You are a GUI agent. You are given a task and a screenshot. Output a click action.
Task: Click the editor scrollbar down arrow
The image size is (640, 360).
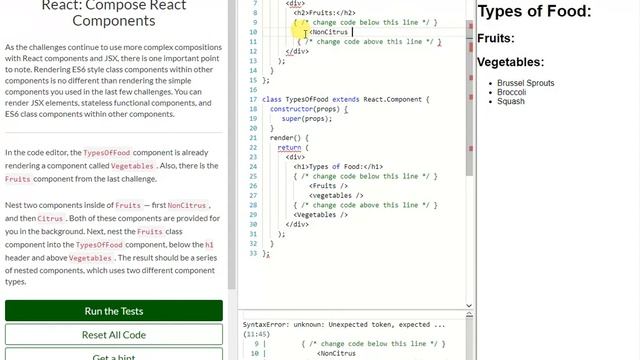coord(469,305)
